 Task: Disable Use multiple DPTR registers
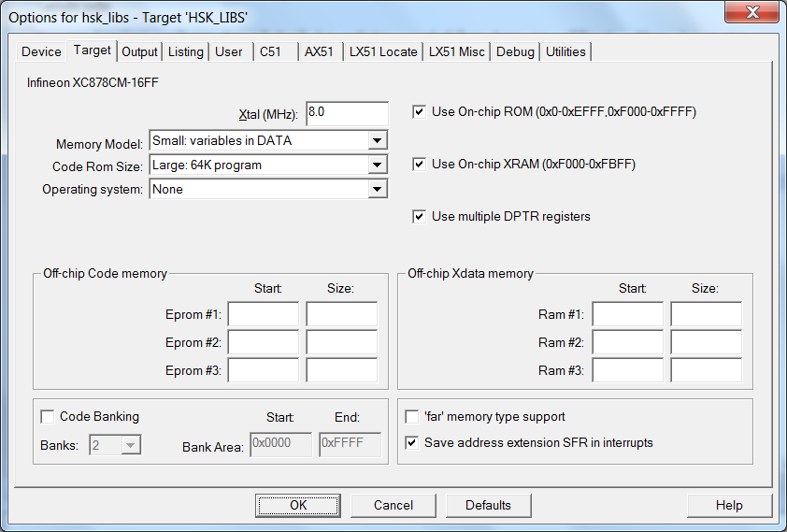coord(419,217)
